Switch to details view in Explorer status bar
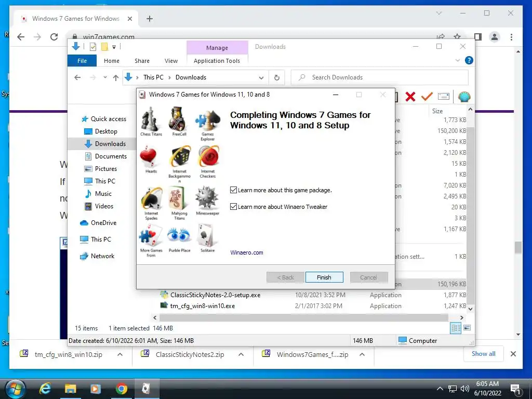This screenshot has width=532, height=399. pyautogui.click(x=456, y=328)
